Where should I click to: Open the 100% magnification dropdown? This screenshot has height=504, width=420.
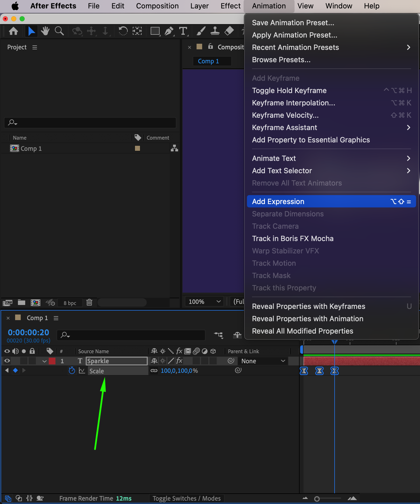(x=204, y=302)
